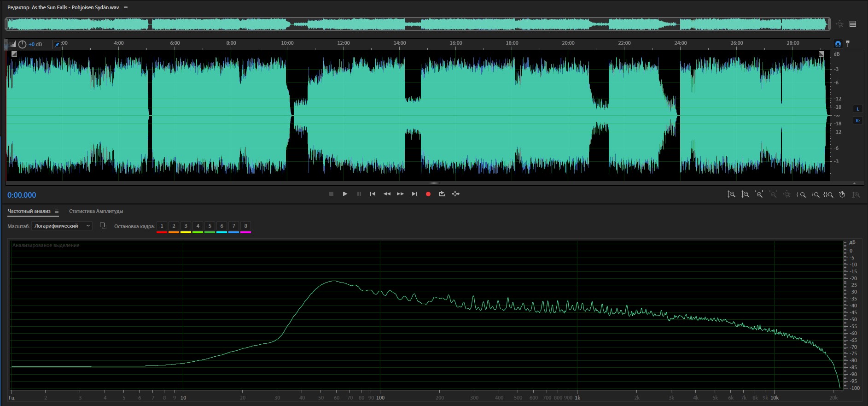Toggle the left channel L button

click(x=857, y=109)
